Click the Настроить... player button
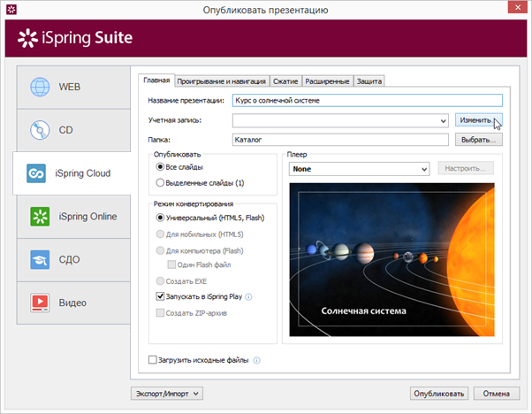Viewport: 532px width, 414px height. pyautogui.click(x=466, y=168)
